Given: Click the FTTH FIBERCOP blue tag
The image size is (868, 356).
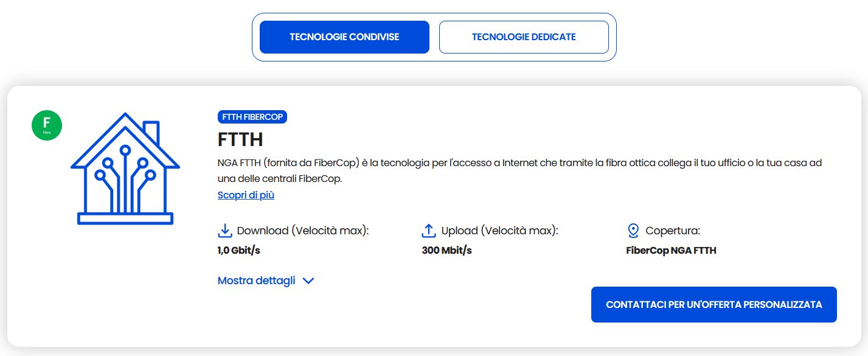Looking at the screenshot, I should pos(252,117).
